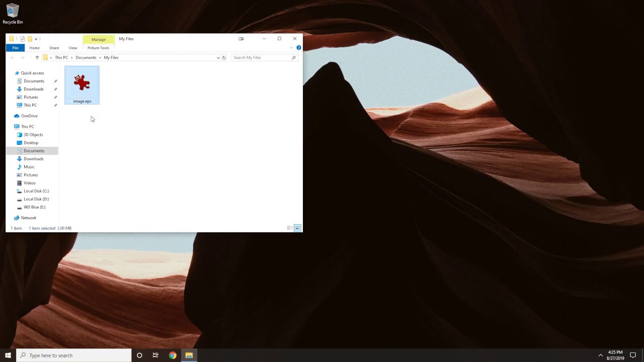Screen dimensions: 644x362
Task: Open Music folder in sidebar
Action: click(29, 167)
